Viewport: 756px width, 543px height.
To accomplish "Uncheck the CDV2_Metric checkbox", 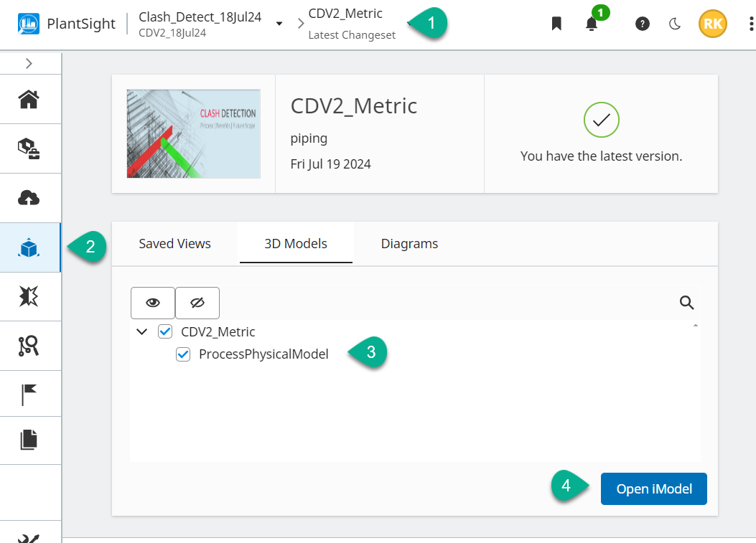I will 165,331.
